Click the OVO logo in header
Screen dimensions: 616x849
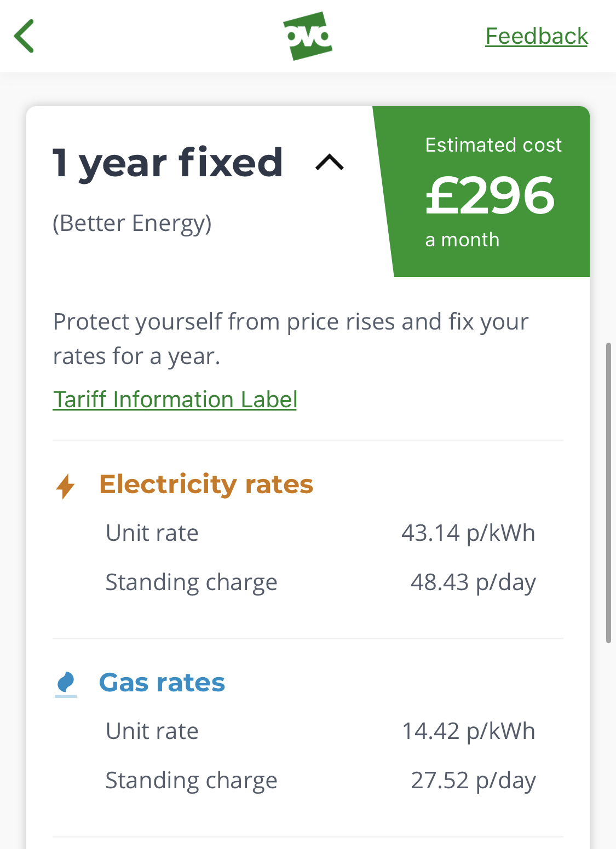coord(308,36)
